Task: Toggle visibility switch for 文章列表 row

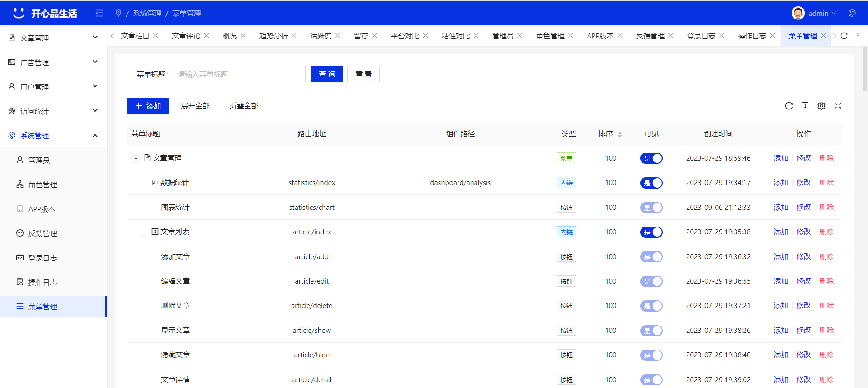Action: point(651,232)
